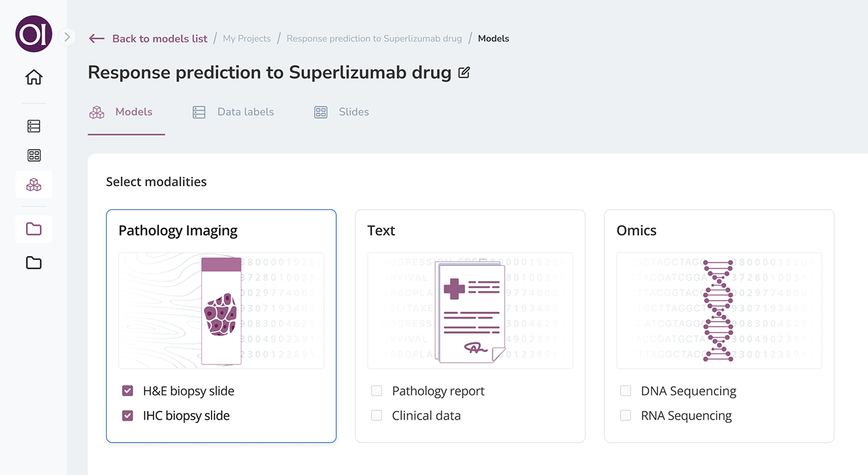Open the purple folder in sidebar

34,229
